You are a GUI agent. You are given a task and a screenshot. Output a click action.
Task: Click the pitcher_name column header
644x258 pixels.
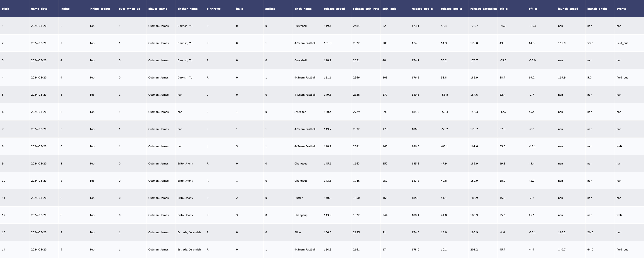click(x=187, y=9)
